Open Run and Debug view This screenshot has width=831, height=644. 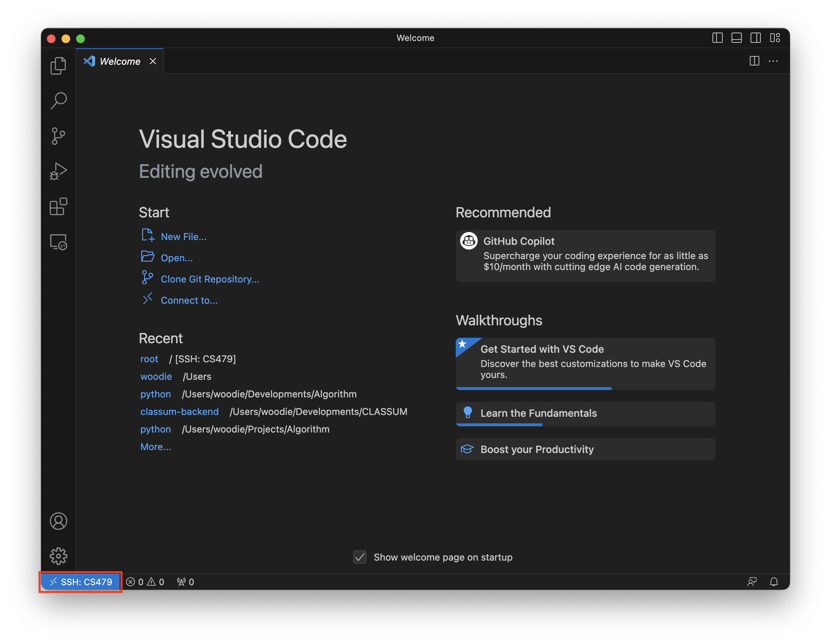(58, 171)
